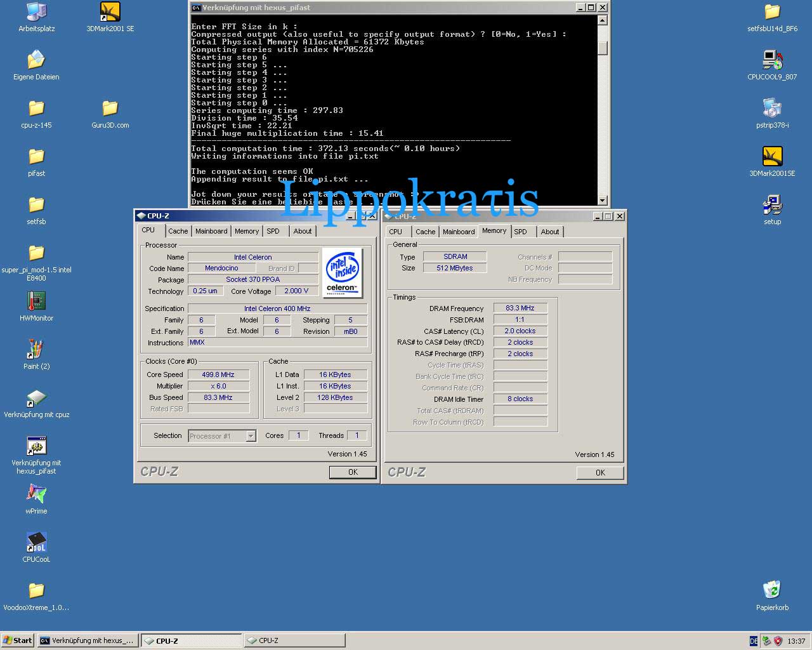Click the Core Voltage 2.000 V field
Viewport: 812px width, 650px height.
pyautogui.click(x=296, y=291)
